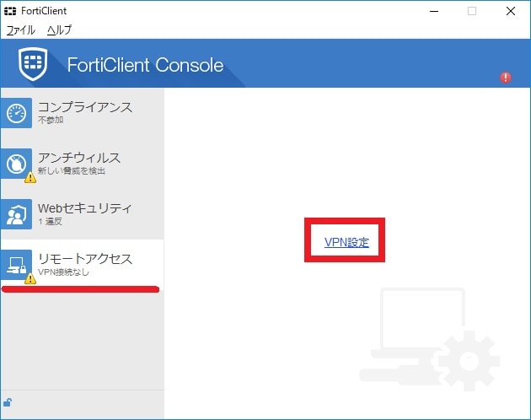
Task: Click the unlock padlock icon at bottom
Action: click(x=8, y=402)
